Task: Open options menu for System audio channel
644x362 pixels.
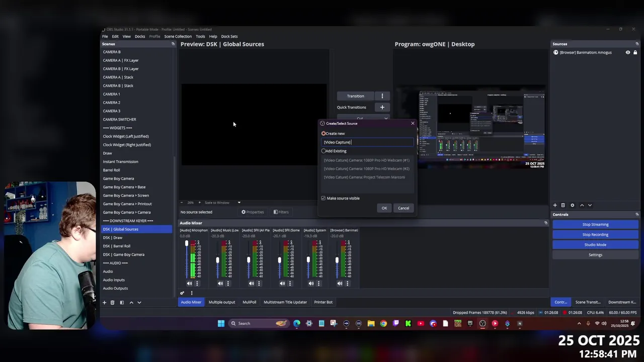Action: (318, 284)
